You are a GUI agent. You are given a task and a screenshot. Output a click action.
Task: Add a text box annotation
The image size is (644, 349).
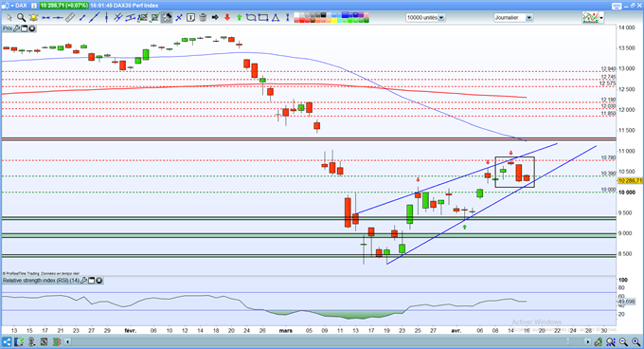pos(190,18)
